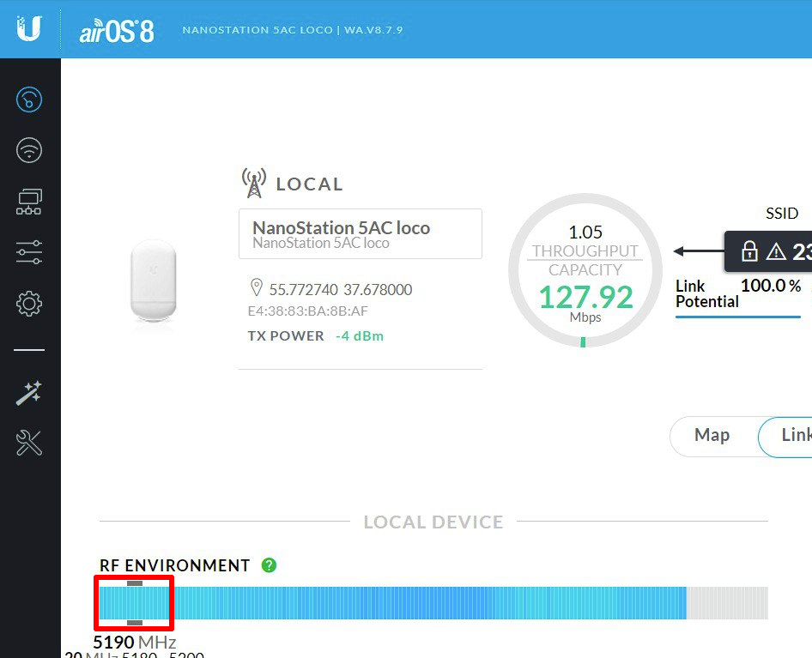Open the System gear icon
The height and width of the screenshot is (658, 812).
[x=29, y=304]
